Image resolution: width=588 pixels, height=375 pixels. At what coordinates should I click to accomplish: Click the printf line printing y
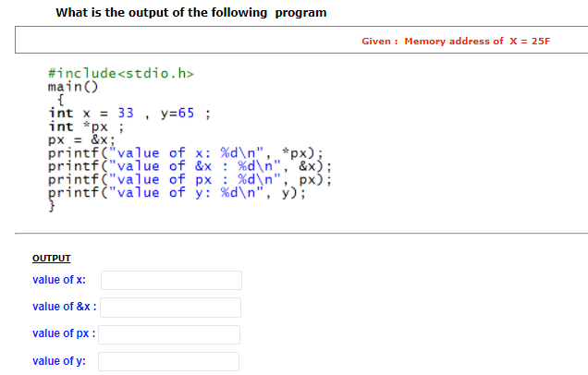click(177, 193)
